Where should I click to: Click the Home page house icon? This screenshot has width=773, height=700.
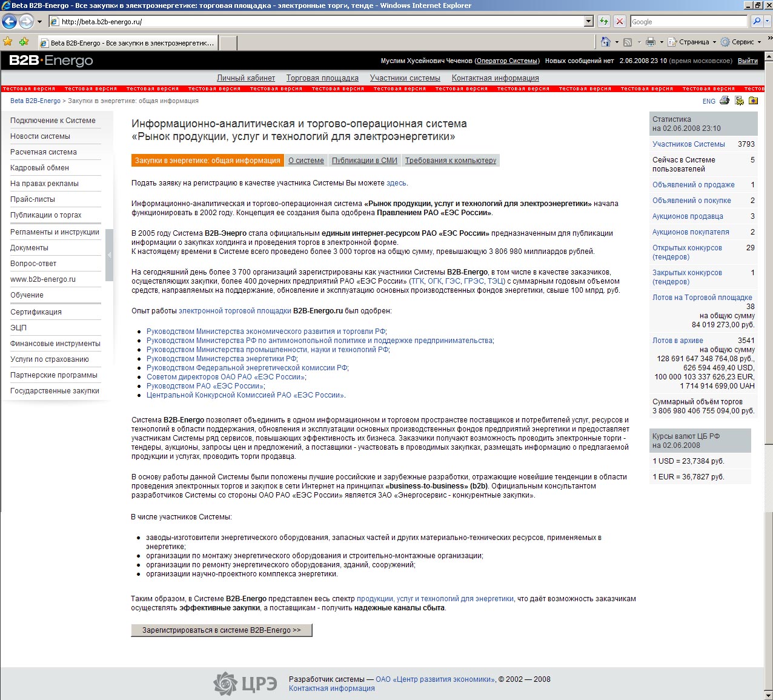point(605,42)
